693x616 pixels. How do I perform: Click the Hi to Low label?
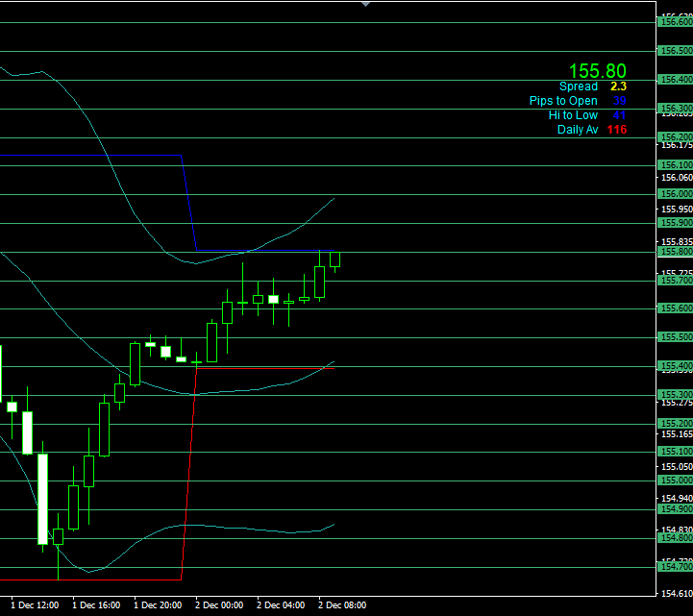pyautogui.click(x=573, y=115)
